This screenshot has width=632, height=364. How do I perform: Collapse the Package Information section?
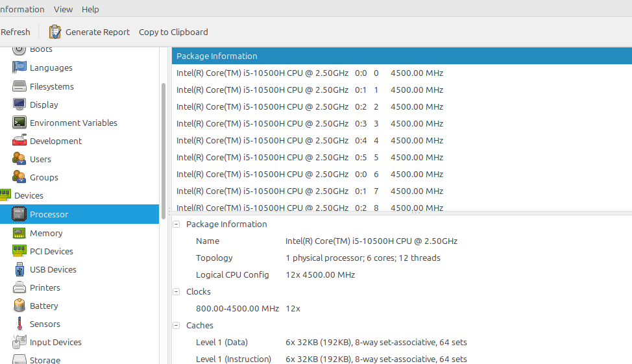point(176,224)
